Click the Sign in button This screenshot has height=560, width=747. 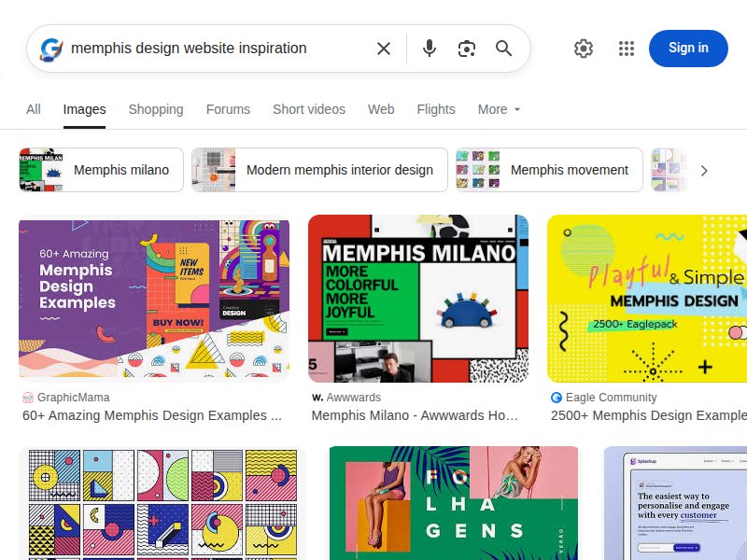688,49
